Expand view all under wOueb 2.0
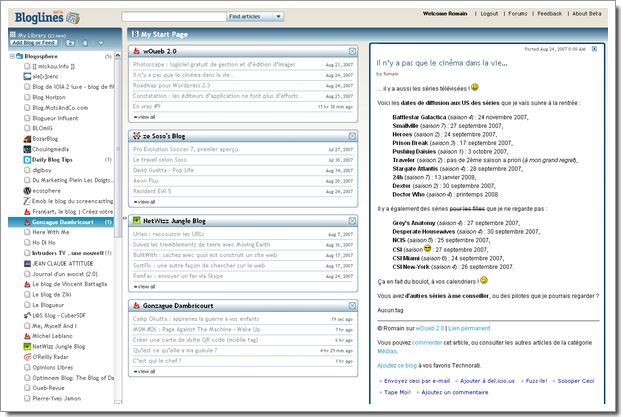Screen dimensions: 621x417 [x=145, y=117]
